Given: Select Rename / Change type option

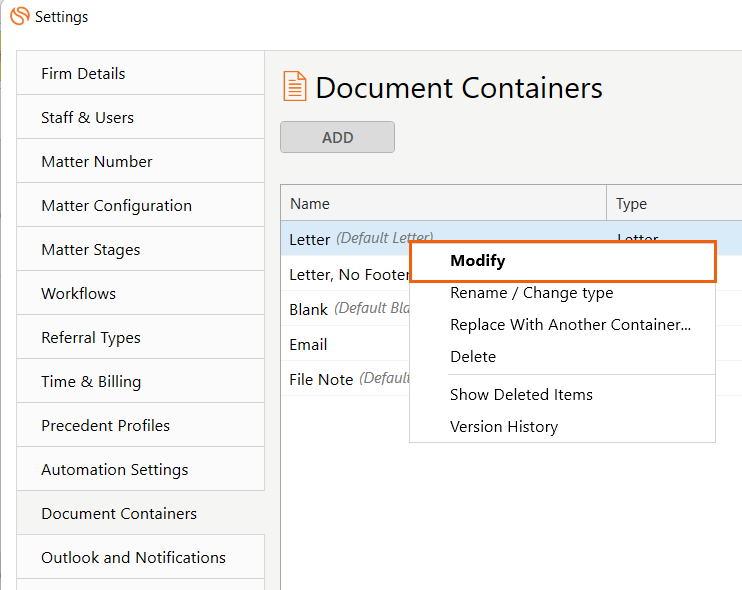Looking at the screenshot, I should tap(531, 293).
